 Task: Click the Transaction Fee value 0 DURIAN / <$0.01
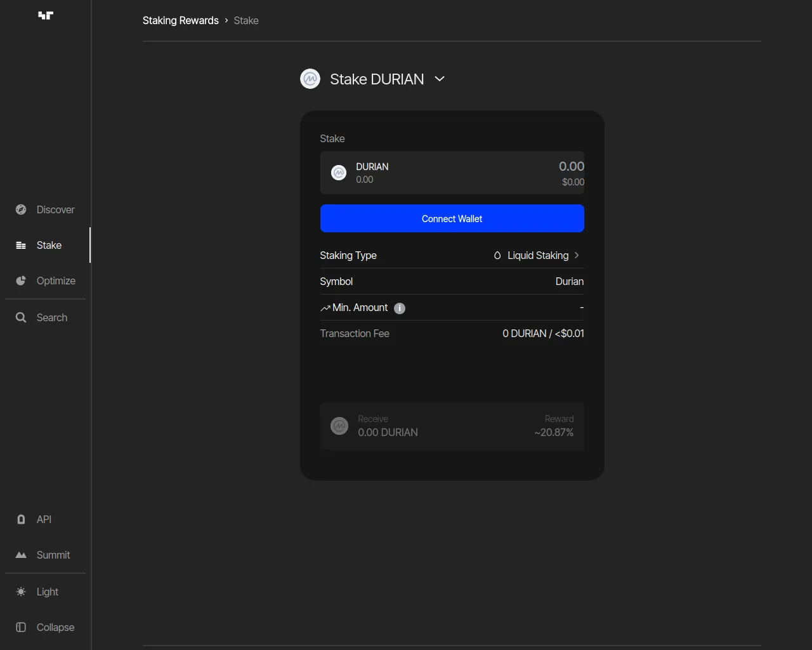(543, 333)
